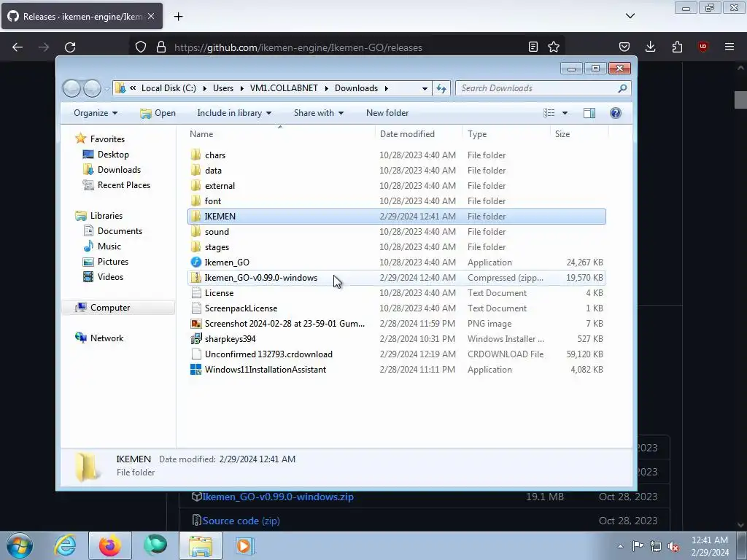Change the view with the view icon

coord(549,113)
